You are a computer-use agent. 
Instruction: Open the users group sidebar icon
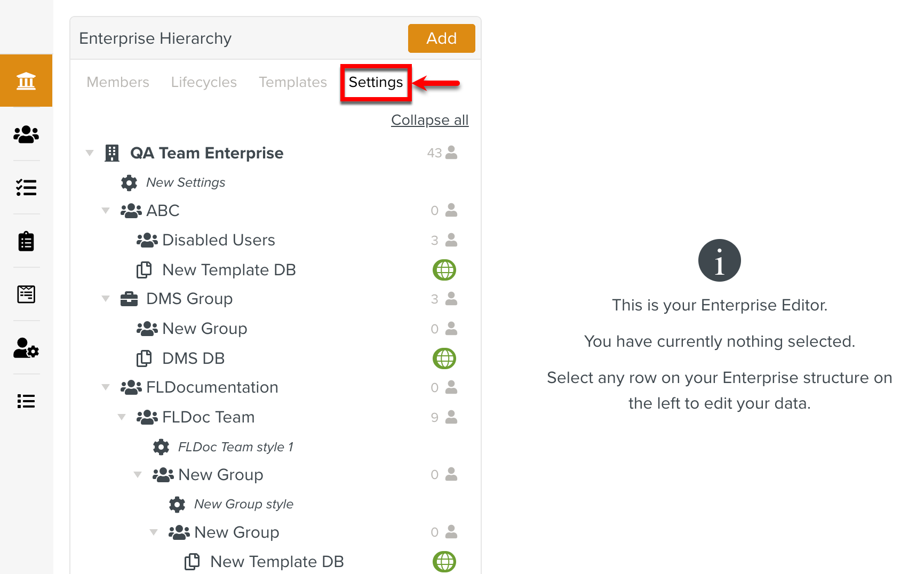26,134
